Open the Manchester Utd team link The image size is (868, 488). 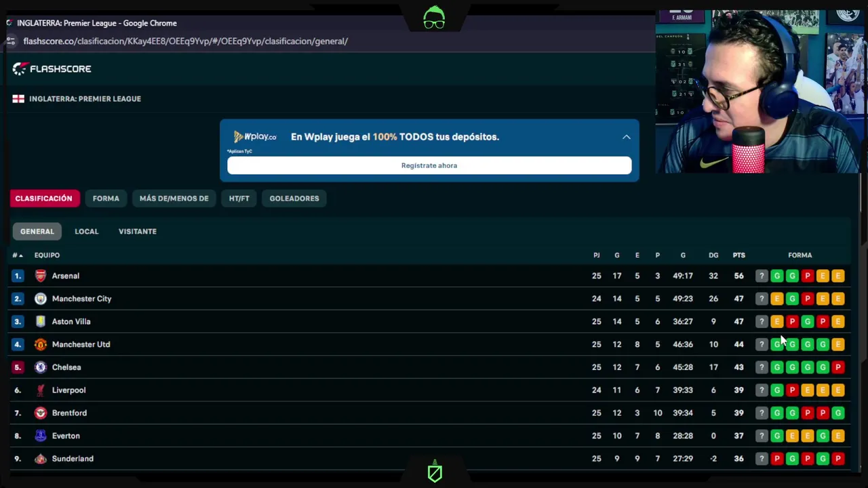(81, 344)
